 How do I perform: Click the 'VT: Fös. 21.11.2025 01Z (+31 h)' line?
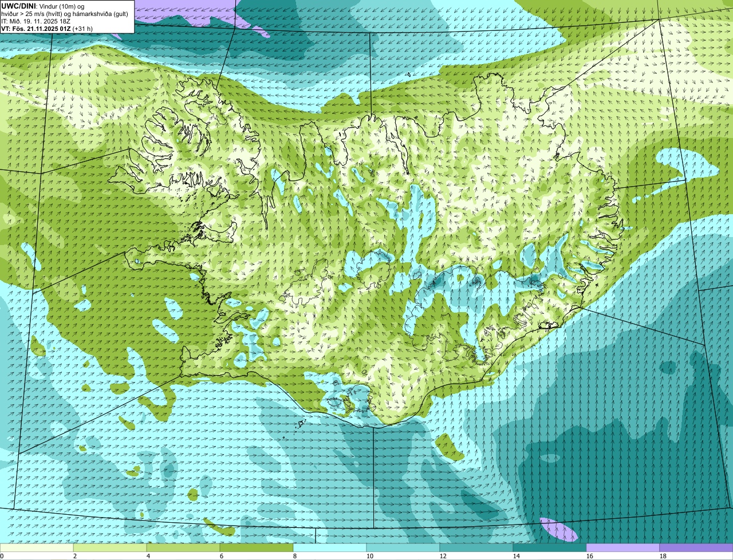(47, 28)
